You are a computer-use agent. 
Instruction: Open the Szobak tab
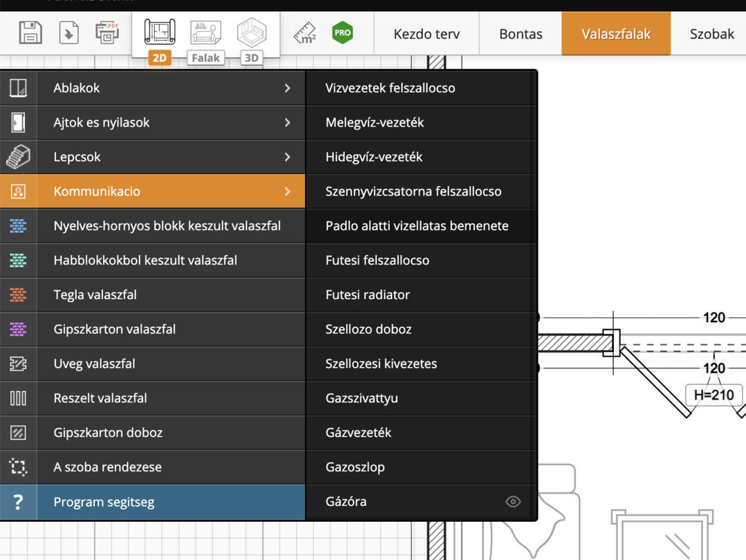[711, 34]
